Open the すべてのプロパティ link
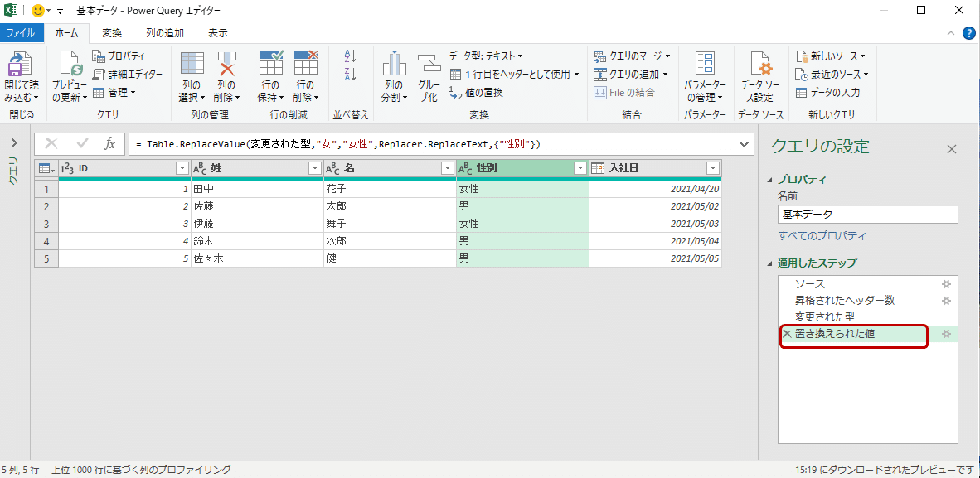The height and width of the screenshot is (478, 980). [822, 236]
